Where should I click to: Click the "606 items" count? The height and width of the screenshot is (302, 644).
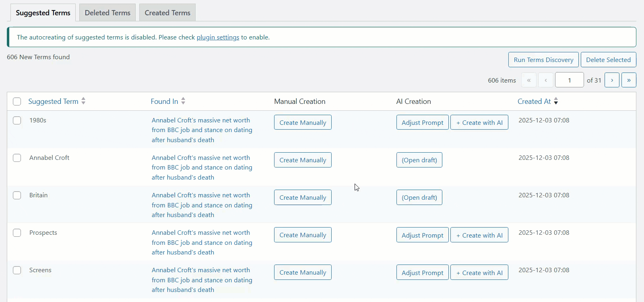coord(502,81)
